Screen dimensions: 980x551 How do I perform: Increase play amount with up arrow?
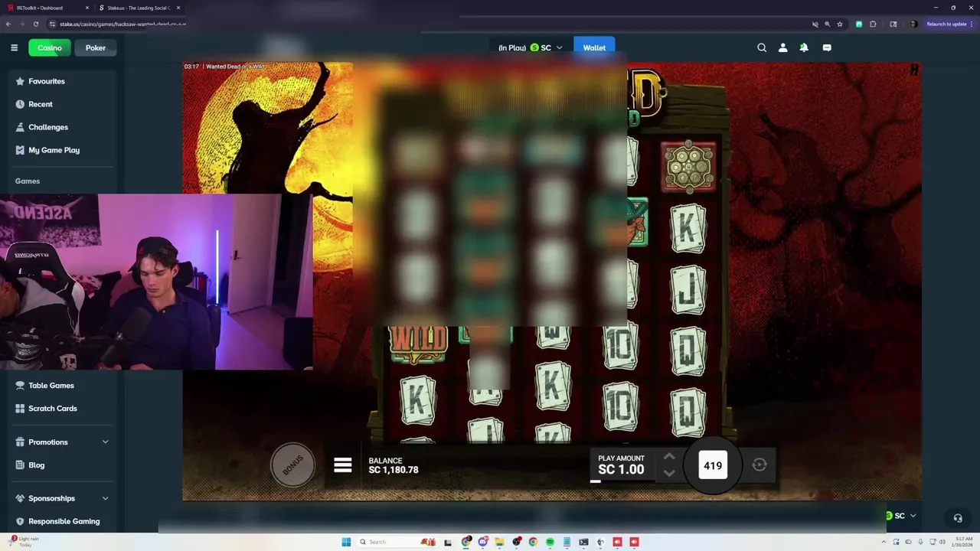pos(668,456)
